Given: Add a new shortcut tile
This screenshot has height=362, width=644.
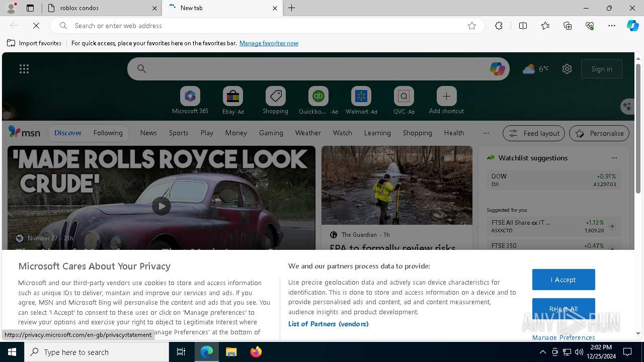Looking at the screenshot, I should click(x=446, y=101).
